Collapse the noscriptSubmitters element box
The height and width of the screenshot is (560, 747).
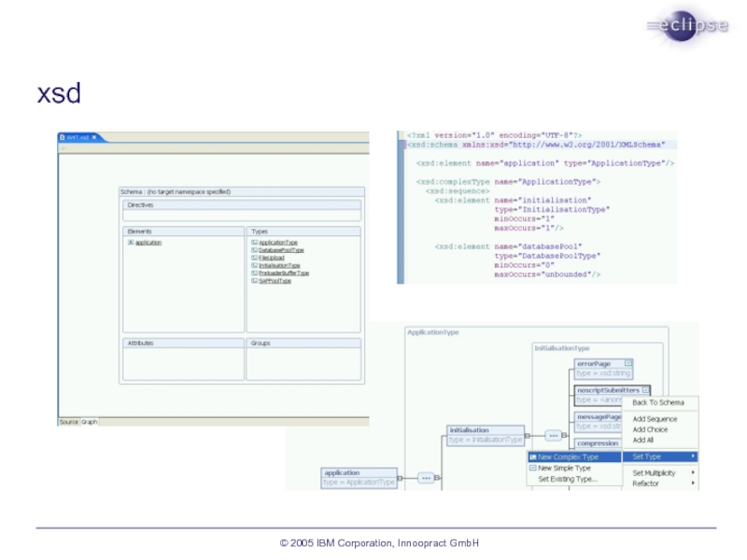point(645,390)
